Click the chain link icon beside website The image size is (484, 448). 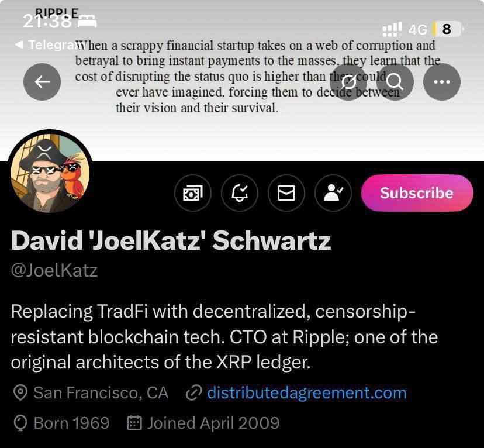(193, 392)
